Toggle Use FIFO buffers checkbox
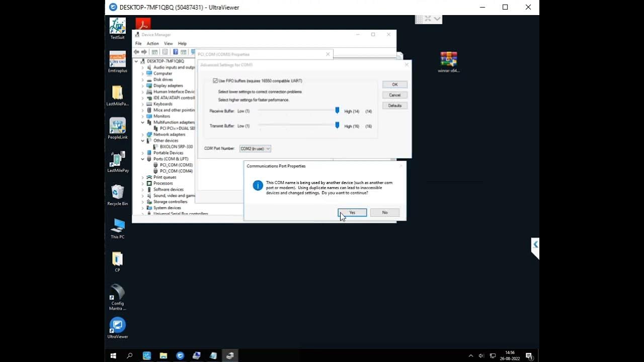 coord(215,80)
